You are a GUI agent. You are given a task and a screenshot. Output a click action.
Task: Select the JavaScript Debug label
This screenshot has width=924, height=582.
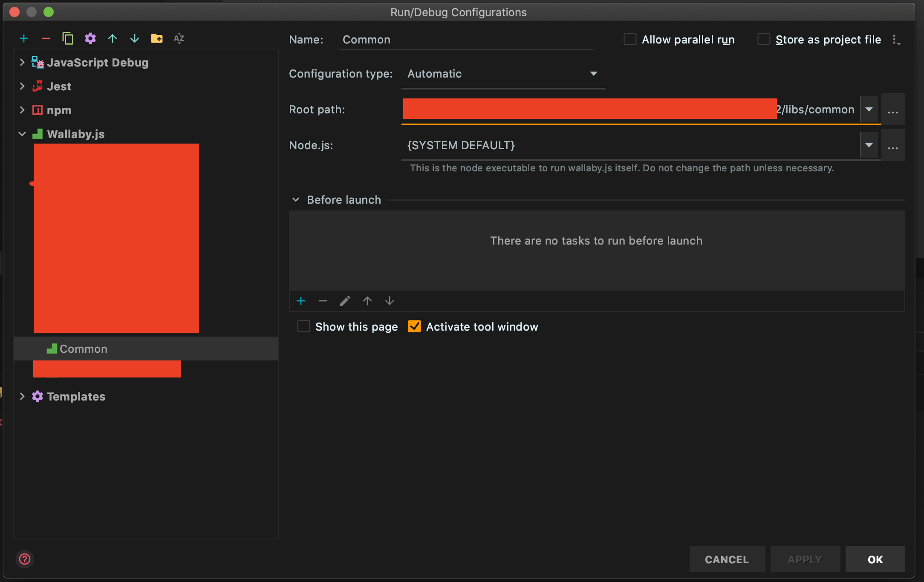(98, 63)
